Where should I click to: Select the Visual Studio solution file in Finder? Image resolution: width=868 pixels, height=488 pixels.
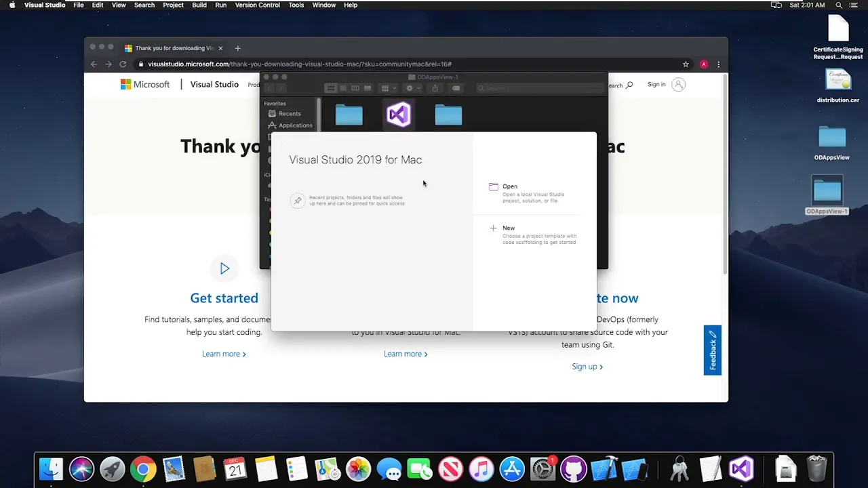[x=399, y=115]
